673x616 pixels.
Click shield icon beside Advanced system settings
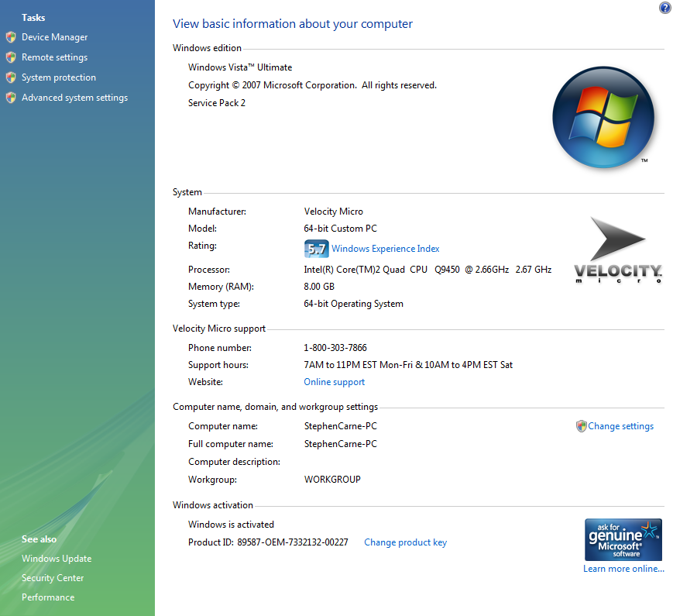11,98
